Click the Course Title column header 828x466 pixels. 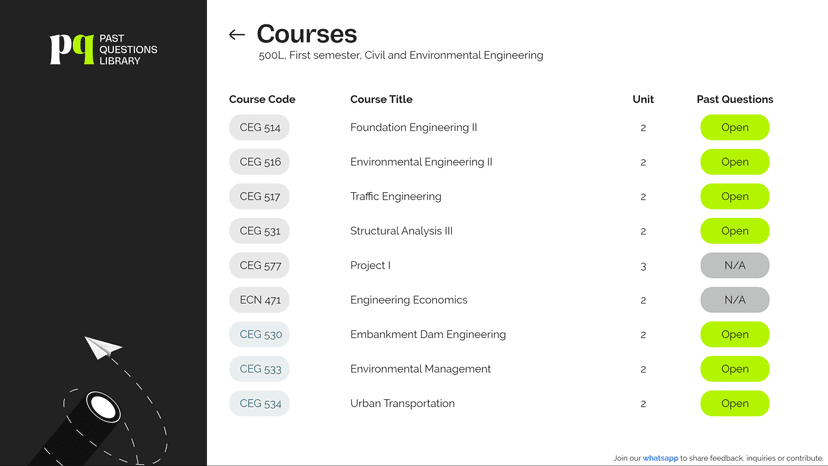pyautogui.click(x=381, y=99)
